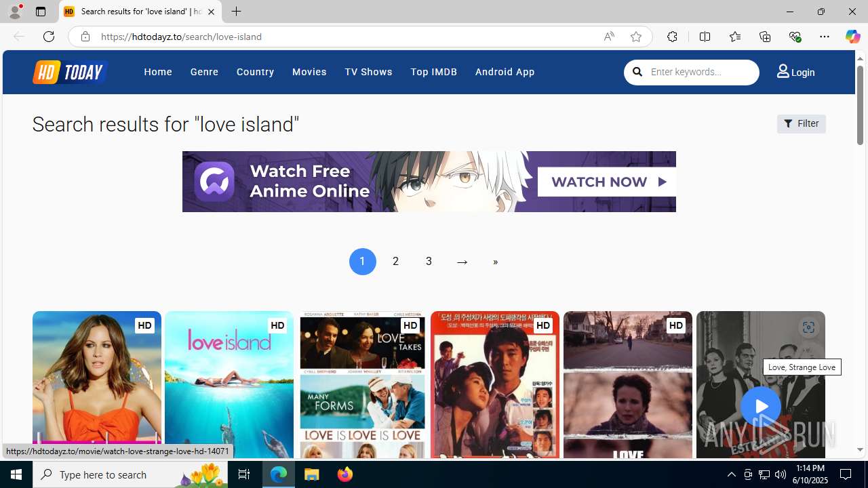Screen dimensions: 868x488
Task: Go to results page 2
Action: coord(395,262)
